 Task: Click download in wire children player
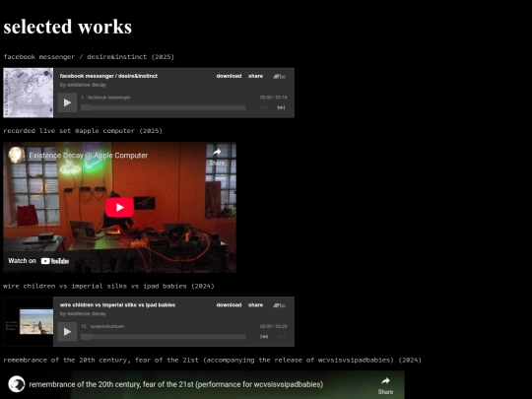(x=229, y=305)
